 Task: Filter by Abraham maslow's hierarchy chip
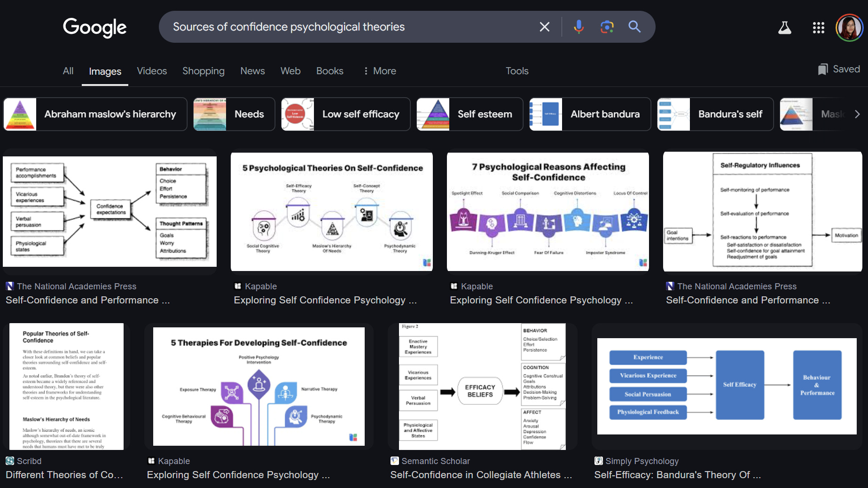95,114
